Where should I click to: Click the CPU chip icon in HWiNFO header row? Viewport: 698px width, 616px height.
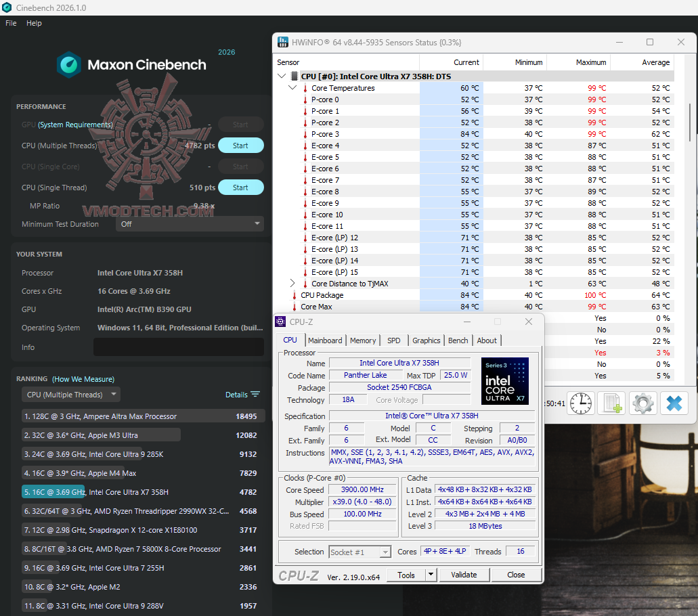click(x=295, y=76)
